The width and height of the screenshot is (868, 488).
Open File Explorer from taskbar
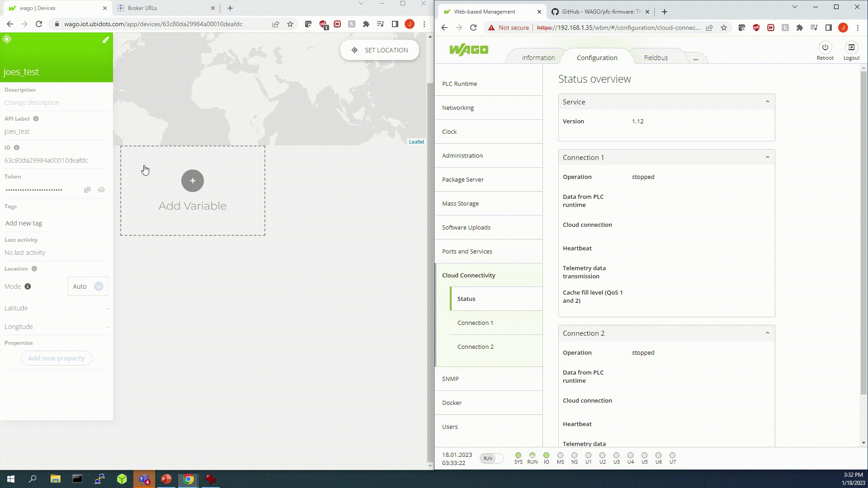[55, 479]
